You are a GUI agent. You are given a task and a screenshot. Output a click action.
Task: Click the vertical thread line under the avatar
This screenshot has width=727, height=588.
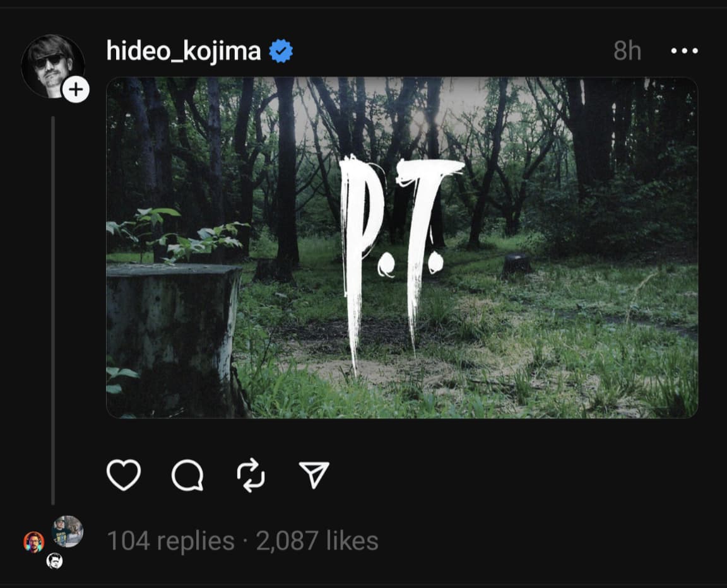[53, 310]
